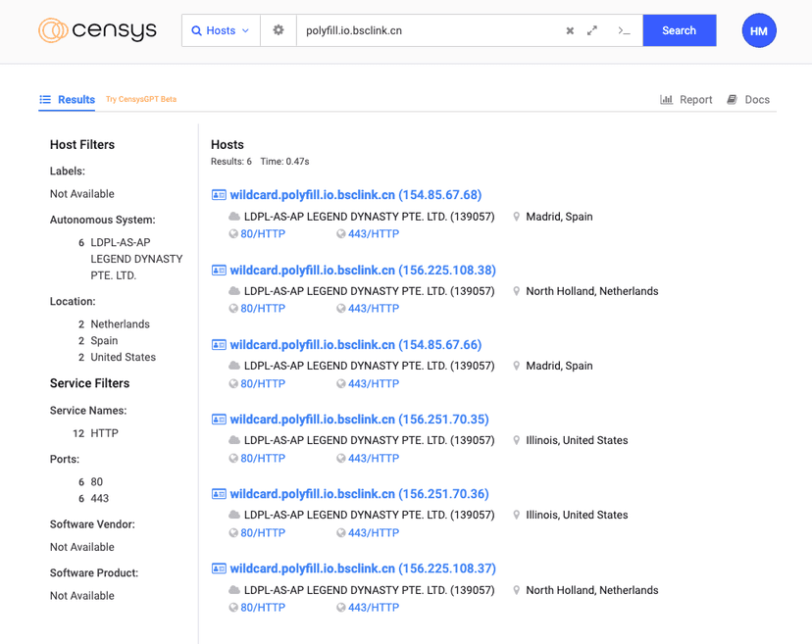This screenshot has height=644, width=812.
Task: Click globe icon beside 80/HTTP of 154.85.67.68
Action: tap(233, 234)
